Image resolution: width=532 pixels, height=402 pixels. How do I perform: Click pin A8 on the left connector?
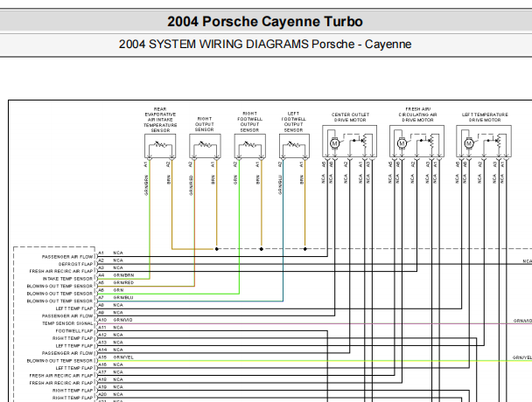[101, 305]
